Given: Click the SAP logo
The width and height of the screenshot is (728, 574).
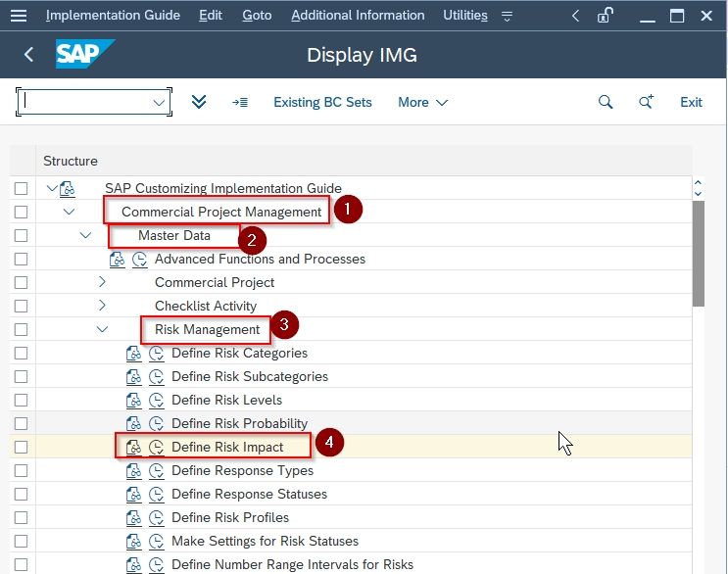Looking at the screenshot, I should click(x=84, y=54).
